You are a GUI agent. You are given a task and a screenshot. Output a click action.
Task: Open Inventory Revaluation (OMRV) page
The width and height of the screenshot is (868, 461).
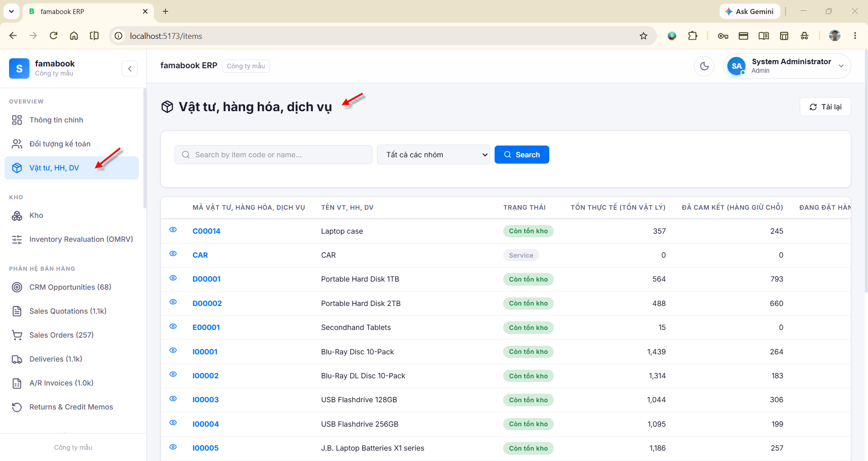click(x=71, y=240)
